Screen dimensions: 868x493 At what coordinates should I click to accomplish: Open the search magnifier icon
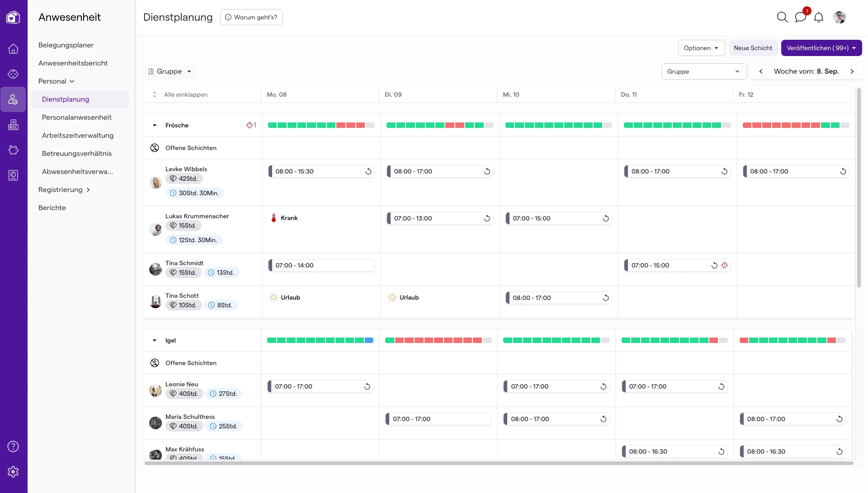coord(782,17)
